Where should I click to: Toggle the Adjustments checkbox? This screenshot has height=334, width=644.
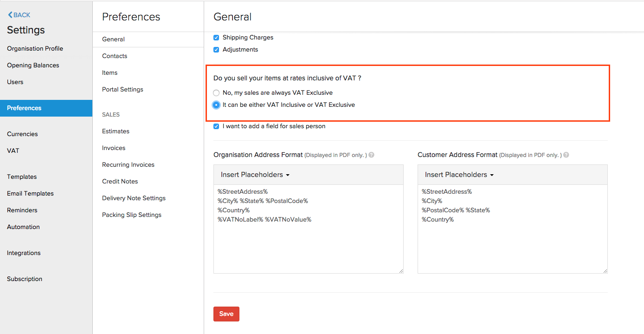(x=216, y=50)
